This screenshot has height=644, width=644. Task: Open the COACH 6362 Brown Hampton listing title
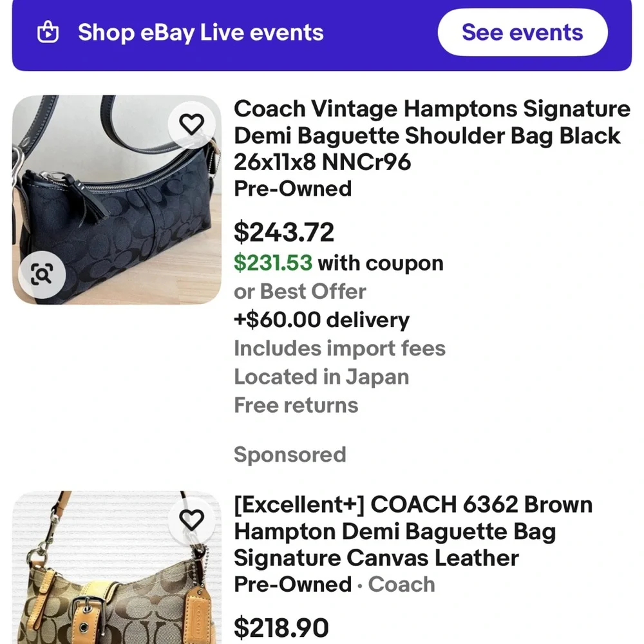(x=413, y=531)
